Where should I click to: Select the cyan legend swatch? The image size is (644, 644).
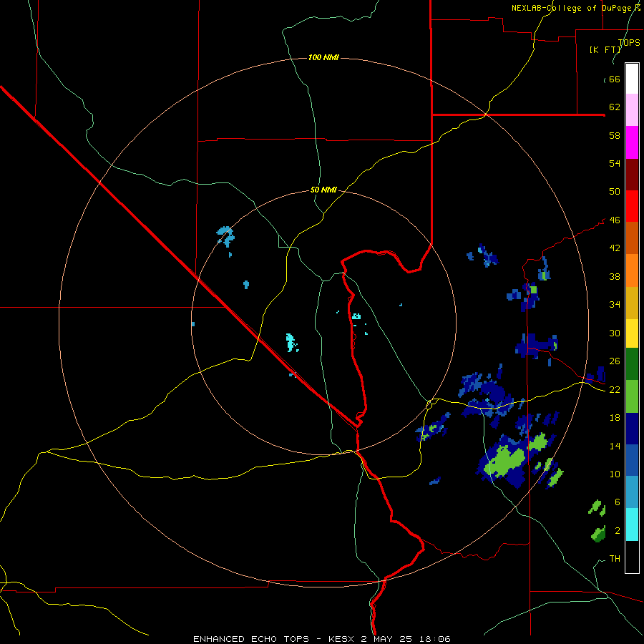point(632,525)
